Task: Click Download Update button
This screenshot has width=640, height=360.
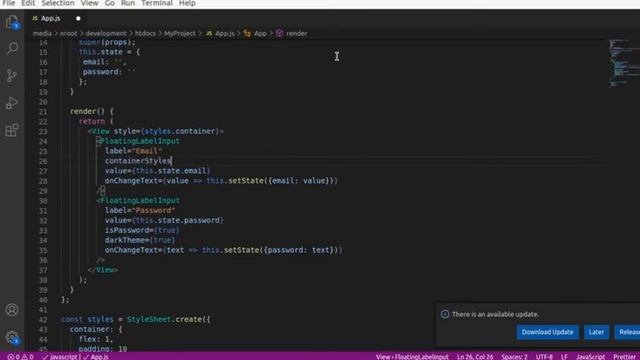Action: 547,332
